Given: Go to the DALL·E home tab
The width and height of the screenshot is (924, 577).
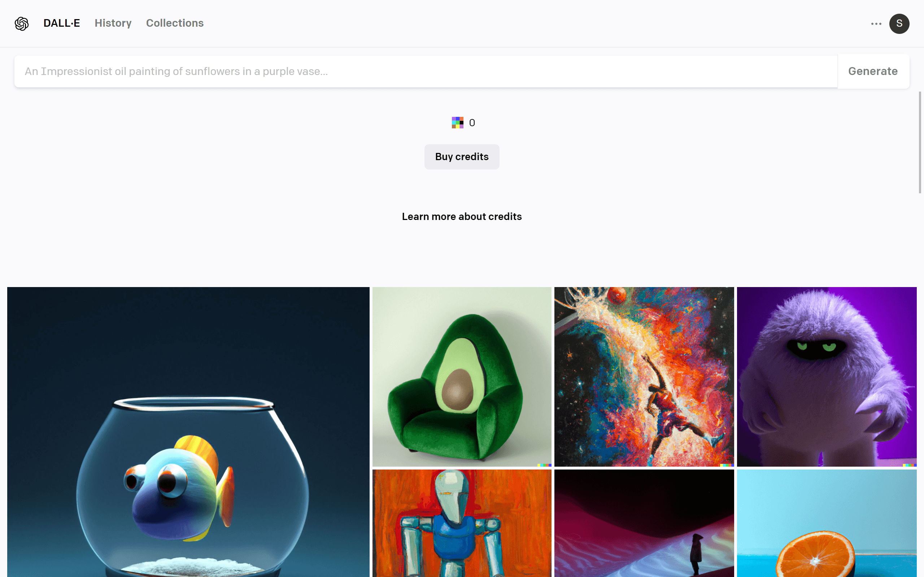Looking at the screenshot, I should coord(62,23).
